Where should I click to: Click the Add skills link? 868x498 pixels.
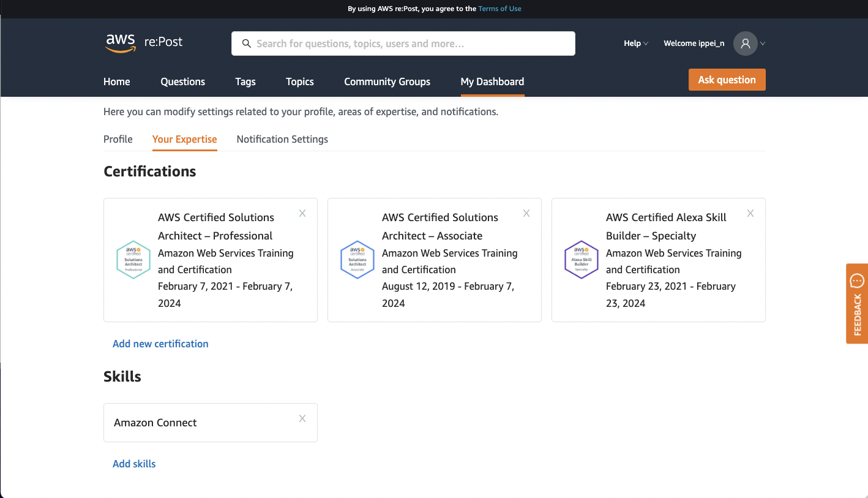134,464
